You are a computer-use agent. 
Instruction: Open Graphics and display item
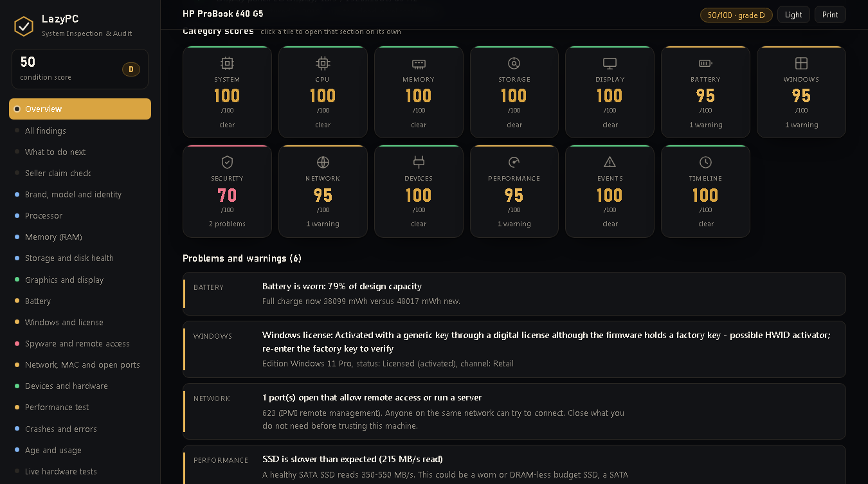click(x=80, y=280)
